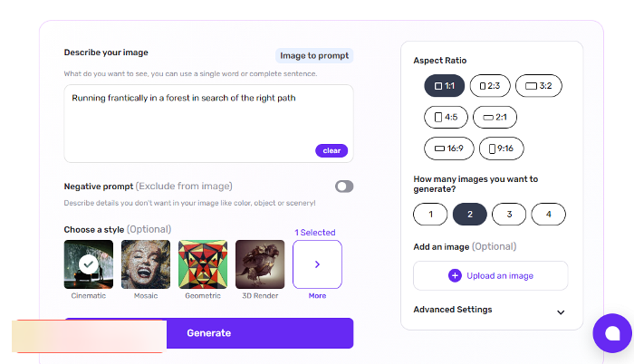The image size is (634, 364).
Task: Pick the Geometric style thumbnail
Action: tap(202, 264)
